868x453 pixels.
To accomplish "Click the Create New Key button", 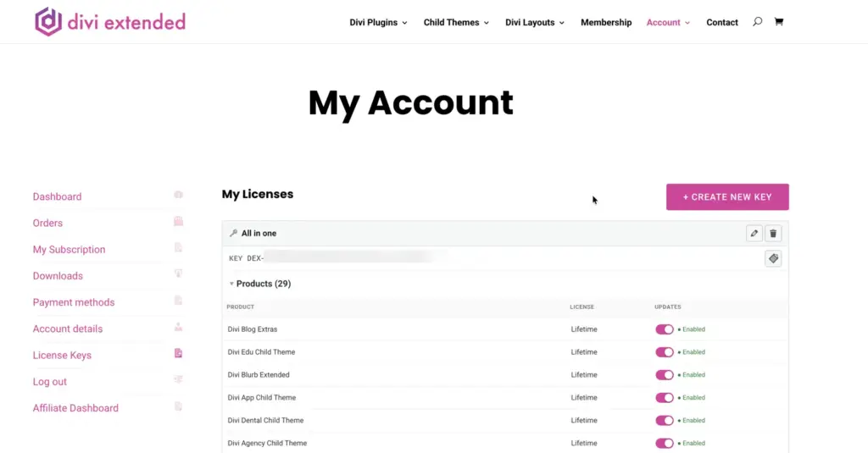I will pyautogui.click(x=727, y=197).
